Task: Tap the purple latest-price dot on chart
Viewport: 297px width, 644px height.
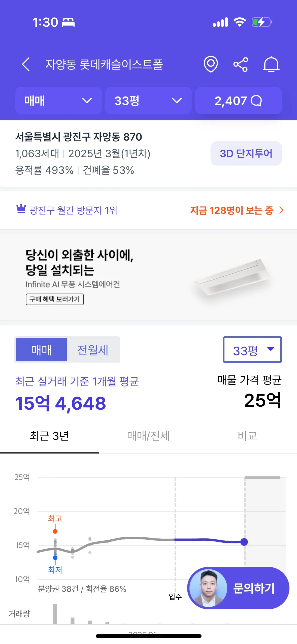Action: click(244, 542)
